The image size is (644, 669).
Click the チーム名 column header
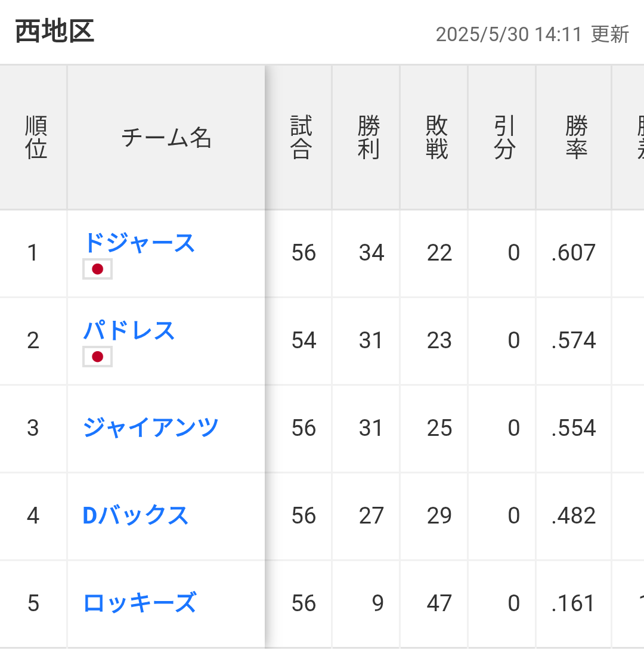(166, 137)
